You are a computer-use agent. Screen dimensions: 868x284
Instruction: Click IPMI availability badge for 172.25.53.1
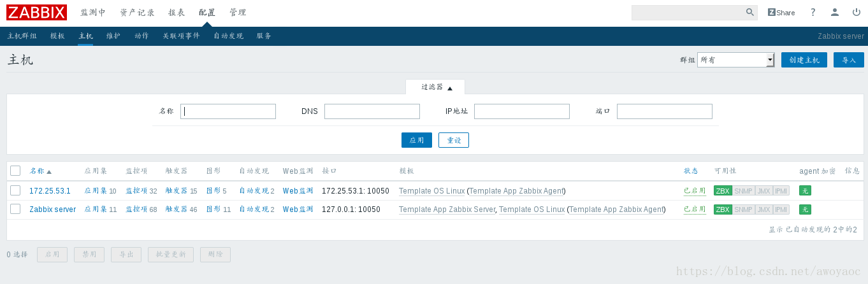click(x=781, y=190)
